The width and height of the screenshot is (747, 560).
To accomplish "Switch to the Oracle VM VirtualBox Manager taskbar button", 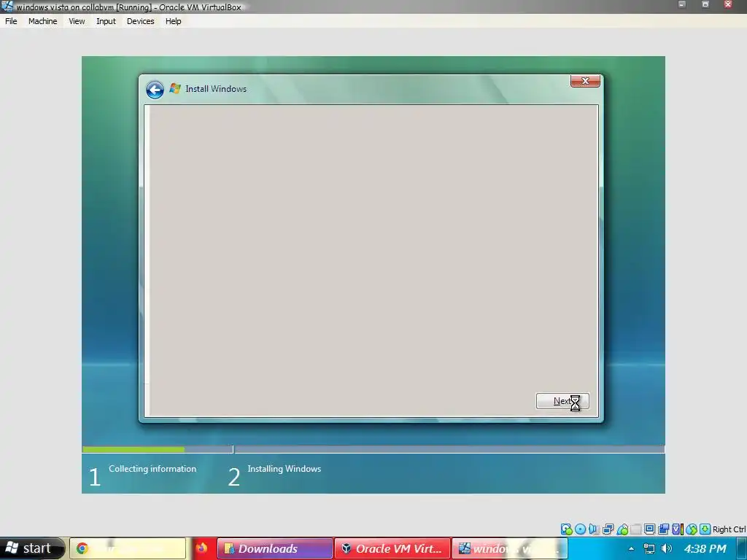I will (x=392, y=548).
